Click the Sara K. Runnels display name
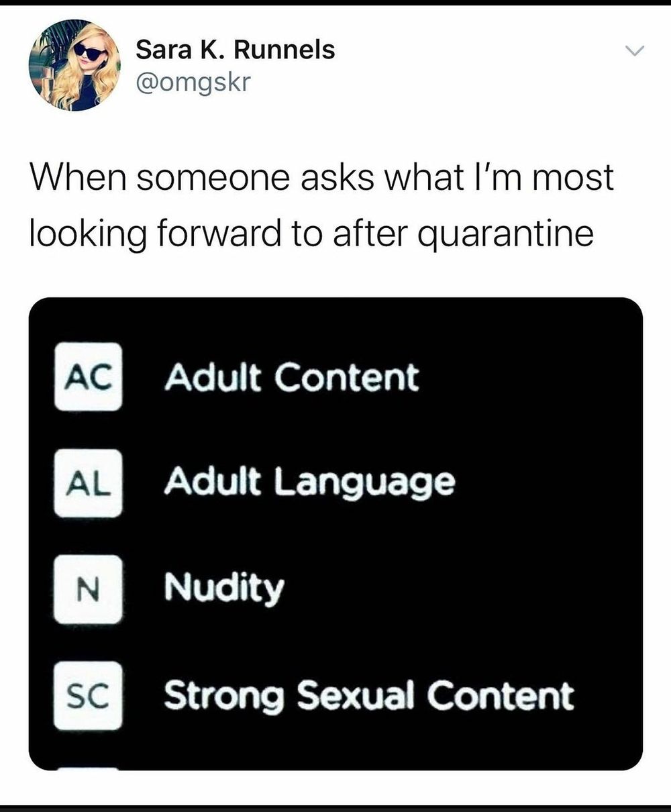This screenshot has width=671, height=812. [235, 50]
